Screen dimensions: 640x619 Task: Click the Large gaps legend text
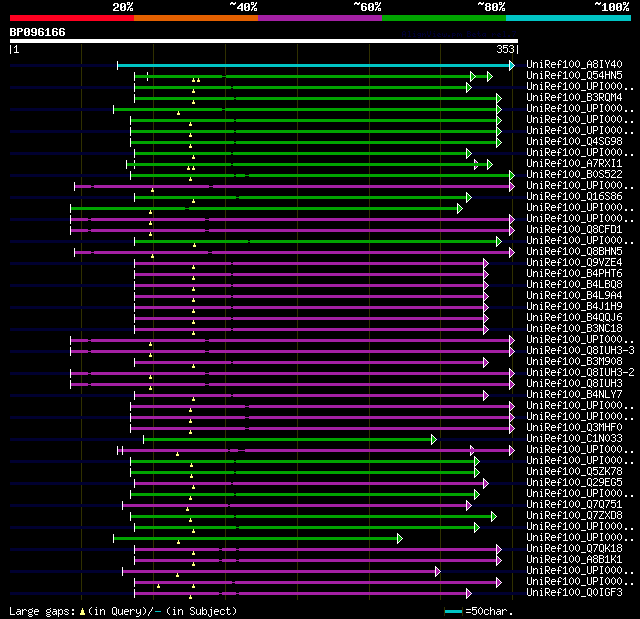click(x=123, y=611)
